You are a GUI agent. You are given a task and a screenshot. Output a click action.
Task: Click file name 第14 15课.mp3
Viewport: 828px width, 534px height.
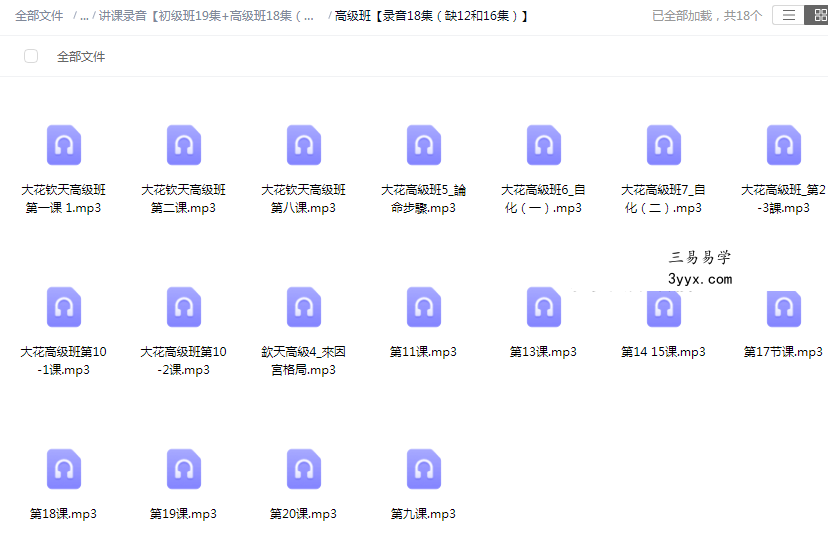click(663, 352)
